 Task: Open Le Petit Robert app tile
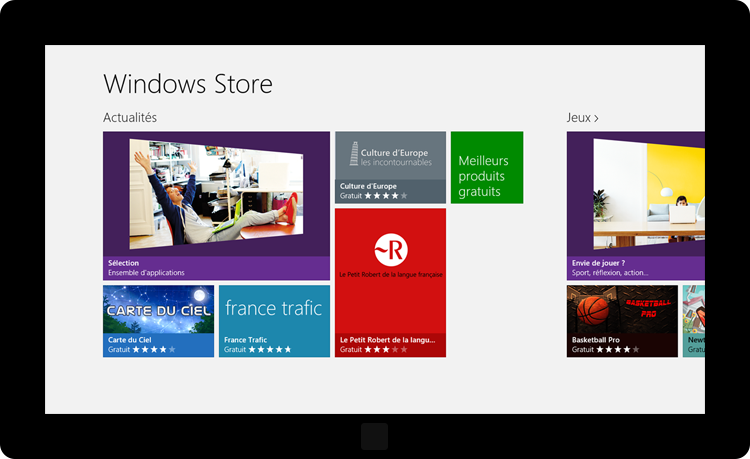pos(390,283)
